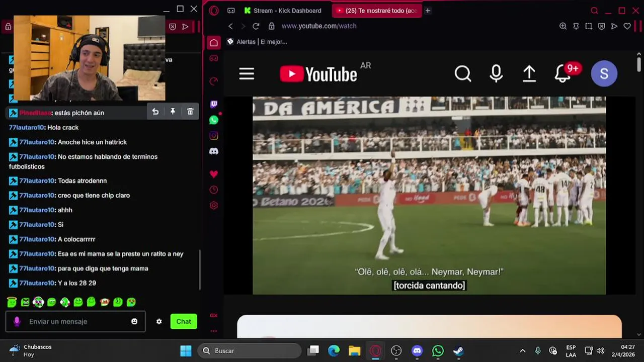Reload the YouTube page

click(256, 26)
